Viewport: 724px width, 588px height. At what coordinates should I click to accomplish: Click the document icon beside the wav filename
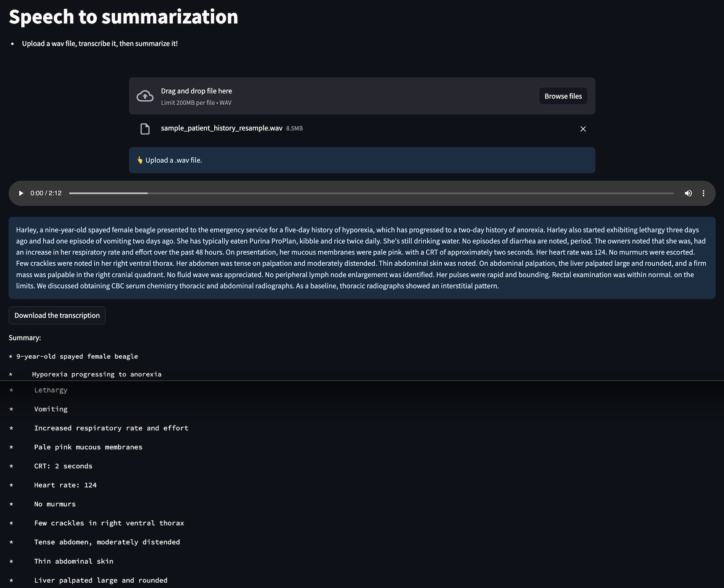tap(145, 129)
